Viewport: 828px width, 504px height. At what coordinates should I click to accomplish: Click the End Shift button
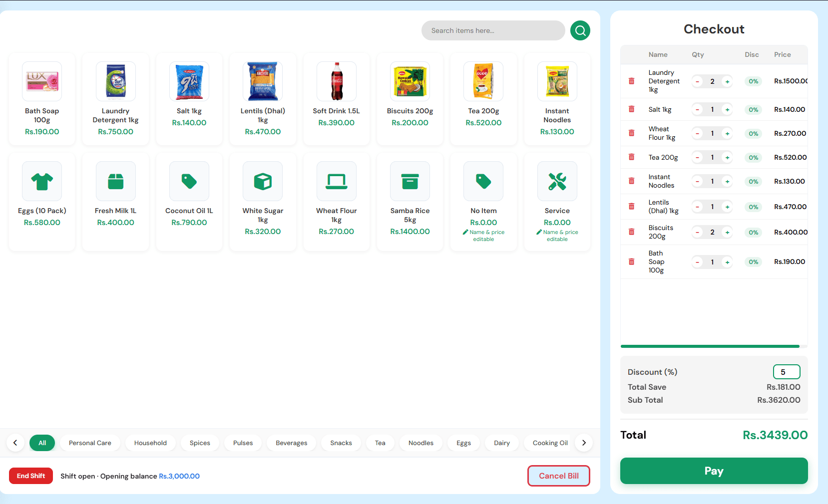point(31,476)
